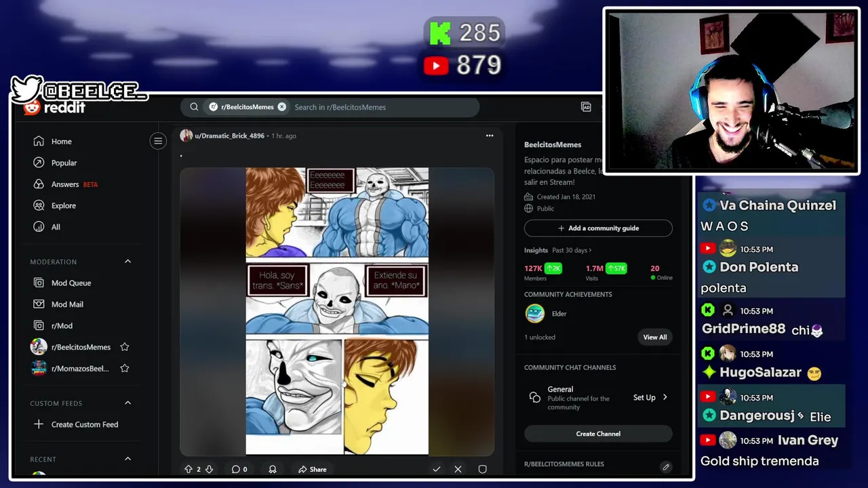Screen dimensions: 868x488
Task: Click the Public community type icon
Action: coord(529,209)
